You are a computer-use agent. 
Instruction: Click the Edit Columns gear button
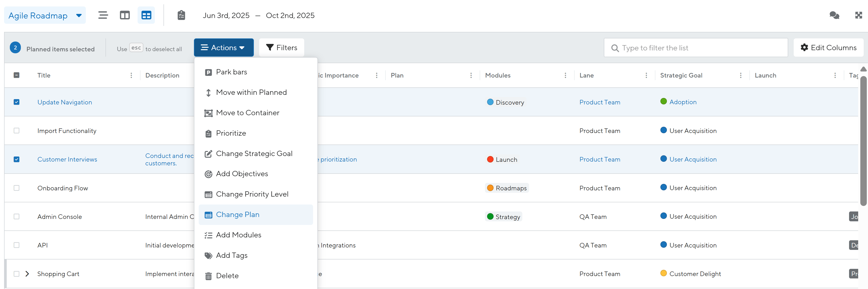(x=828, y=48)
